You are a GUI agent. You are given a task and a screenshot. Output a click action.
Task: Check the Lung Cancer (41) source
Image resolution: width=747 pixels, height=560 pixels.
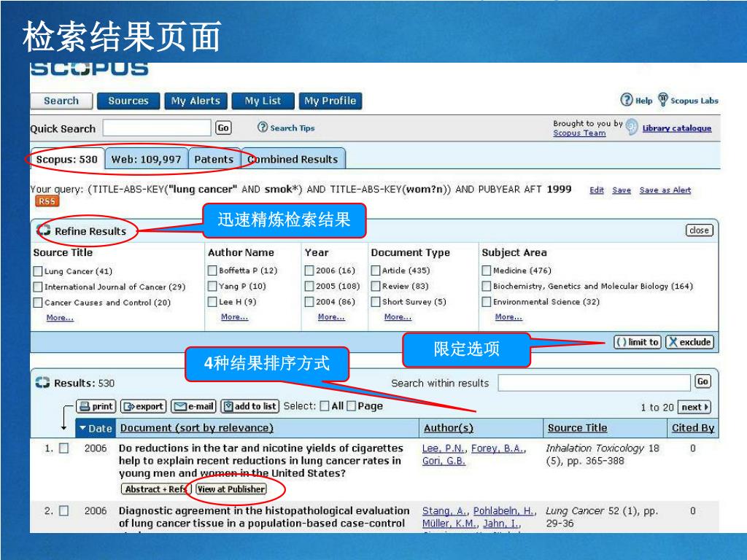click(38, 271)
